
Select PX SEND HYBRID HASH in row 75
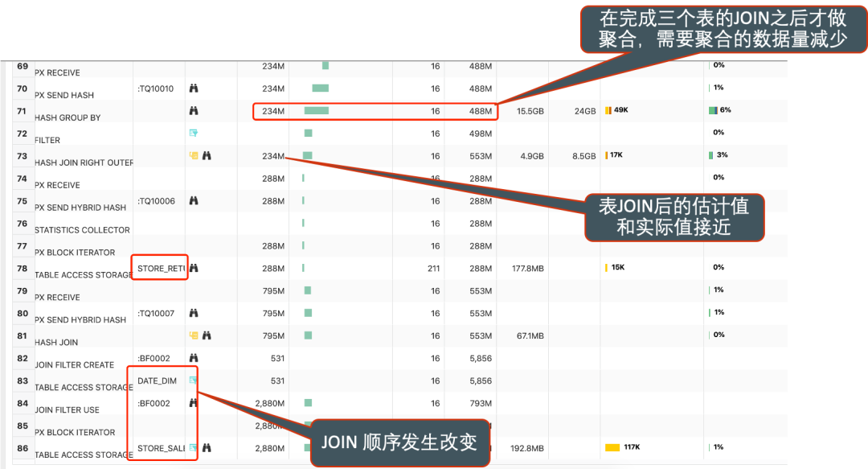80,208
